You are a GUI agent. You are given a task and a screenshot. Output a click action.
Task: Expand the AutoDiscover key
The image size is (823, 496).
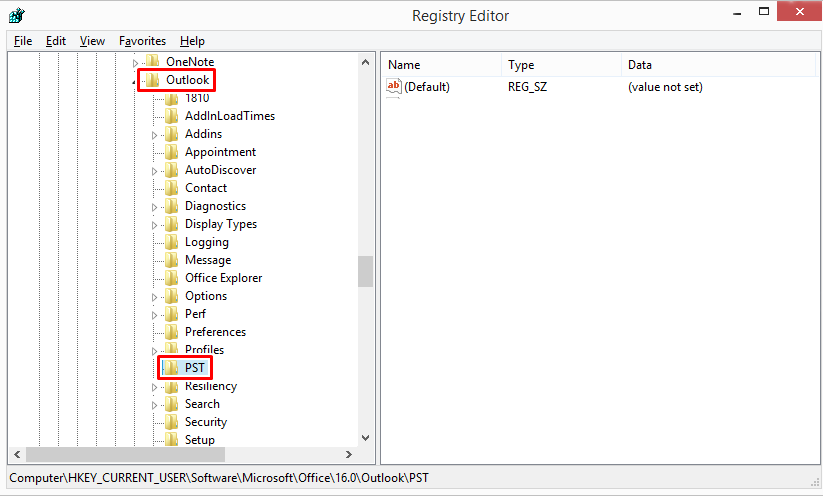154,171
